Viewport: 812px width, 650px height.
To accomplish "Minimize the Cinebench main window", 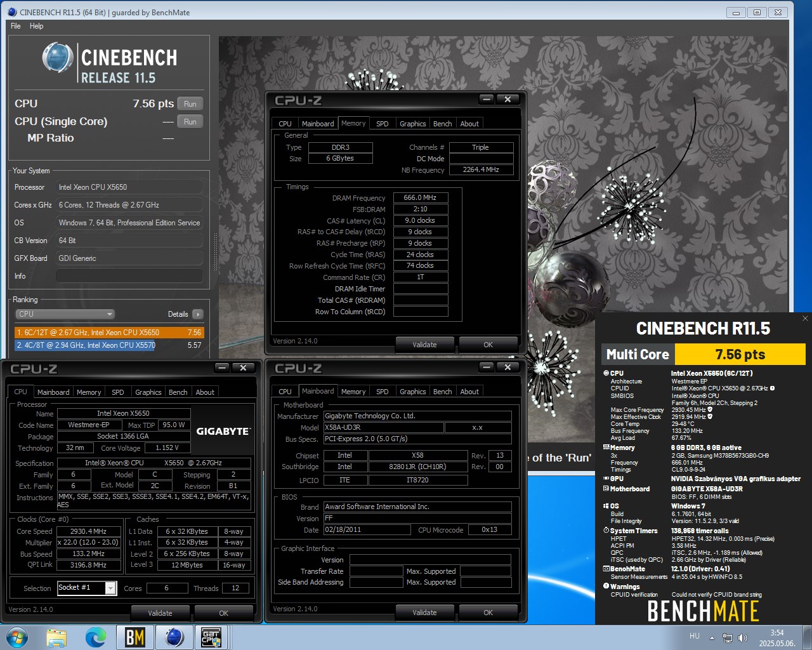I will (x=736, y=12).
